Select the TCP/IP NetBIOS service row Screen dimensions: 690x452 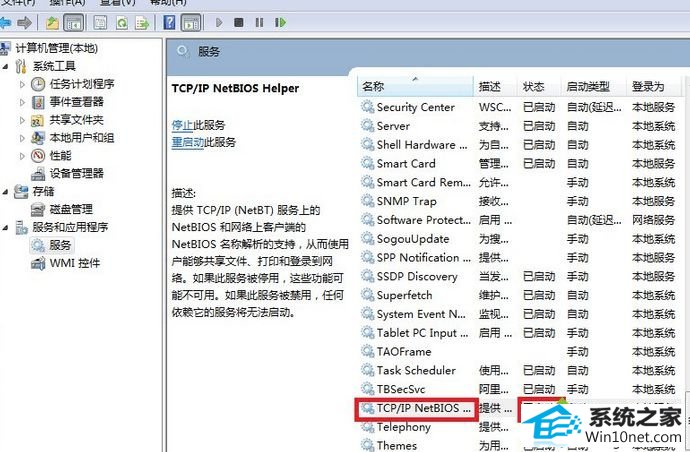[x=519, y=408]
